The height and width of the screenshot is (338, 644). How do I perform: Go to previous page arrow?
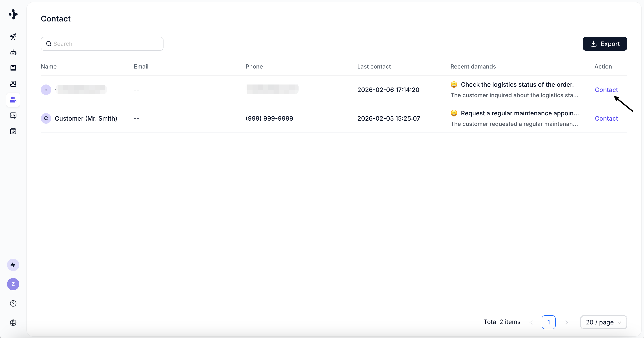(x=531, y=322)
